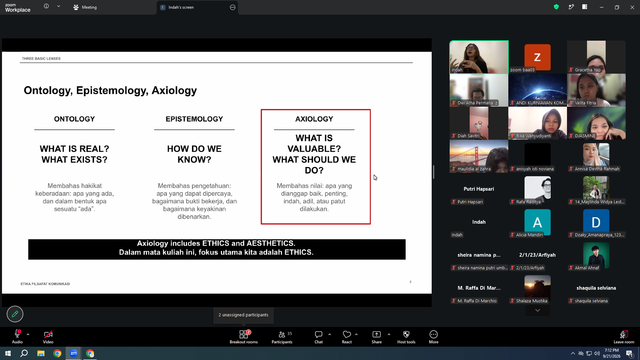Open audio options caret beside Audio
Image resolution: width=640 pixels, height=360 pixels.
coord(28,334)
